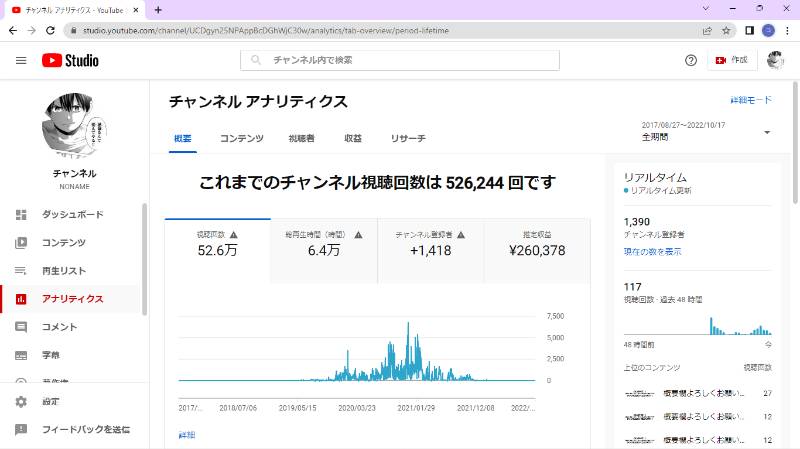This screenshot has height=449, width=800.
Task: Click the main views line chart peak
Action: (408, 323)
